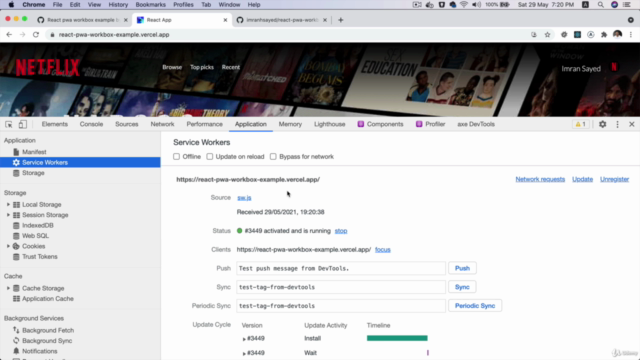
Task: Open Background Fetch service
Action: [48, 330]
